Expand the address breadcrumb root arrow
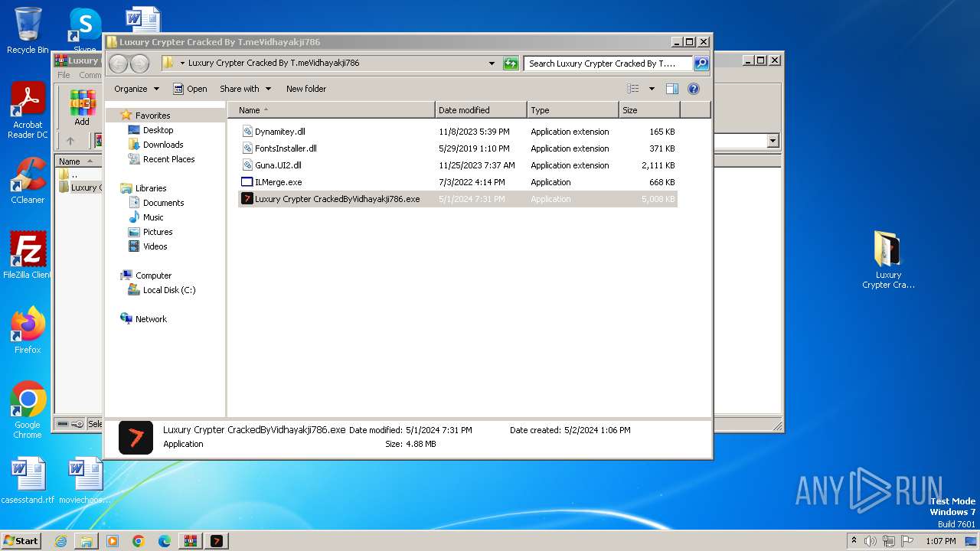Image resolution: width=980 pixels, height=551 pixels. pyautogui.click(x=182, y=64)
